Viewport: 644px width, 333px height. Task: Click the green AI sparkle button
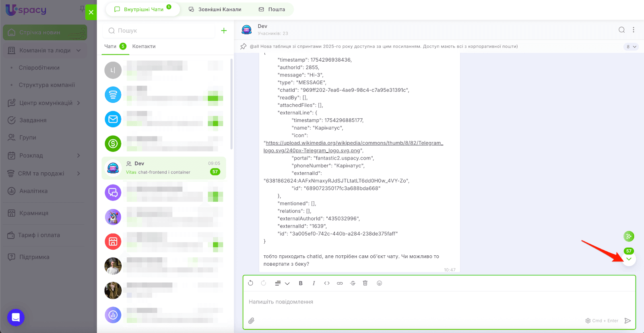tap(629, 236)
